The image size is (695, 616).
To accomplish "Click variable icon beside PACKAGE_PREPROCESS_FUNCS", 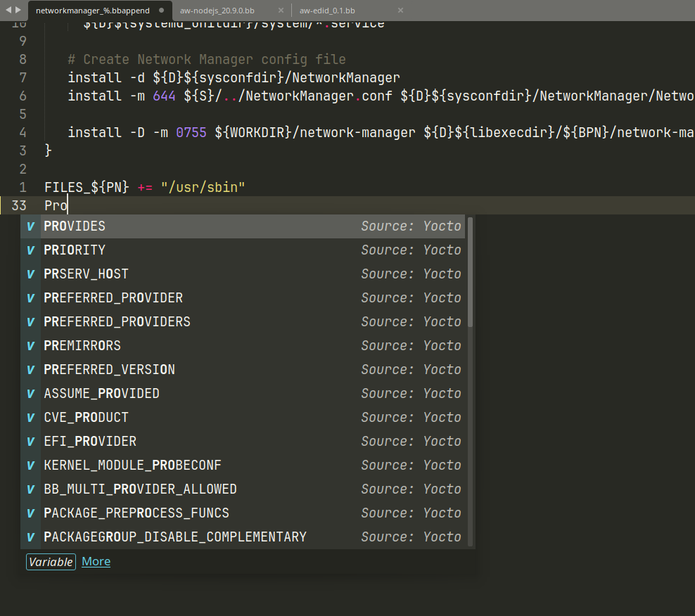I will (30, 513).
